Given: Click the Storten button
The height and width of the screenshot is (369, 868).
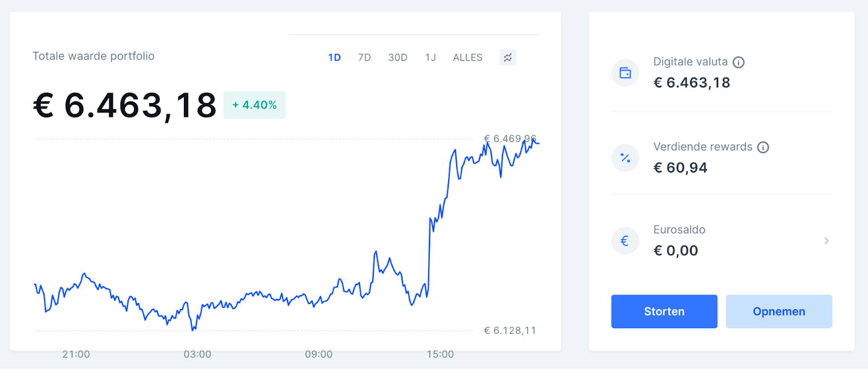Looking at the screenshot, I should click(664, 311).
